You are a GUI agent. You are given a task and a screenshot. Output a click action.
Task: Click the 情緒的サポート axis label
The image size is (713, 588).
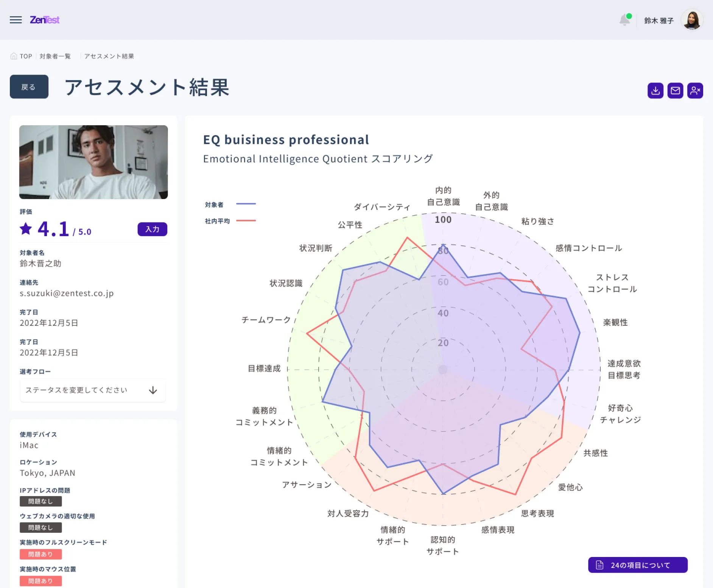(x=393, y=535)
